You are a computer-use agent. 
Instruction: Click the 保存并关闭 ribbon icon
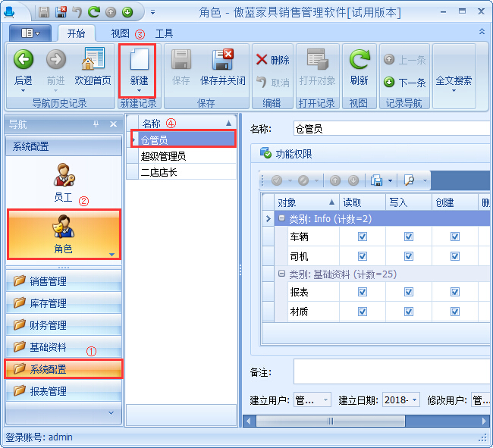point(223,60)
